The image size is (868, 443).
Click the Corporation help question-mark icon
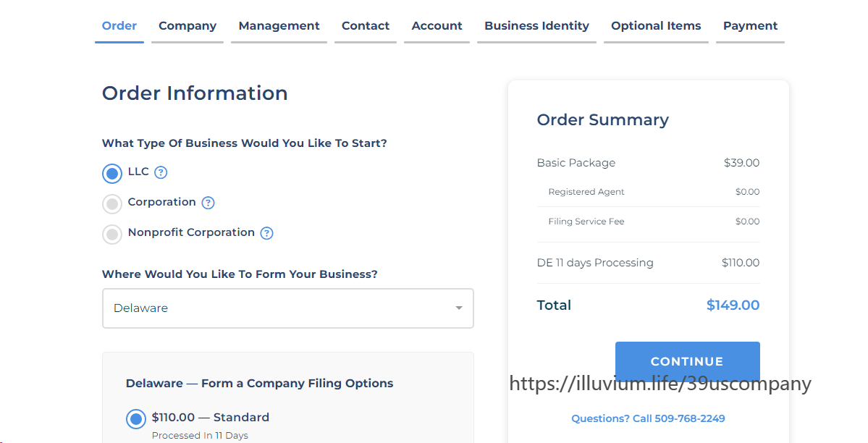tap(208, 203)
